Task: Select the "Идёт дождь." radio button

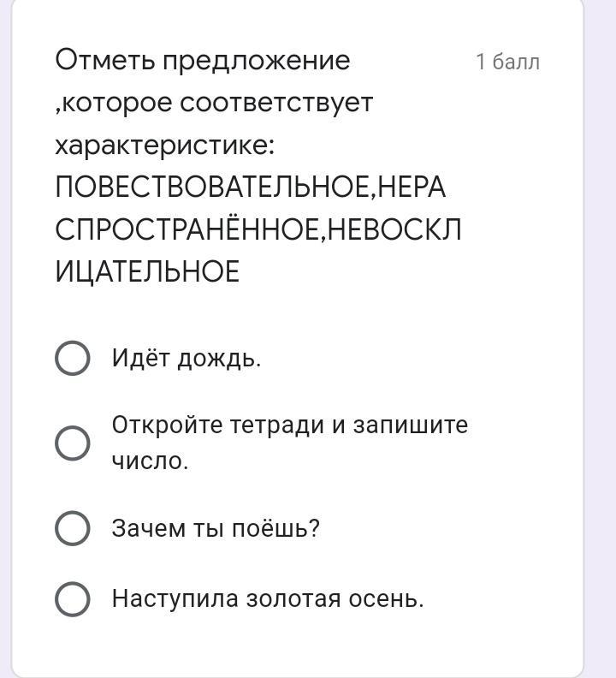Action: point(73,358)
